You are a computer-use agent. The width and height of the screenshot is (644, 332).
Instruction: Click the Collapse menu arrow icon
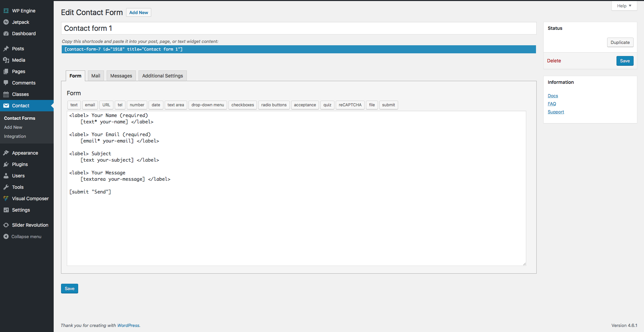6,236
